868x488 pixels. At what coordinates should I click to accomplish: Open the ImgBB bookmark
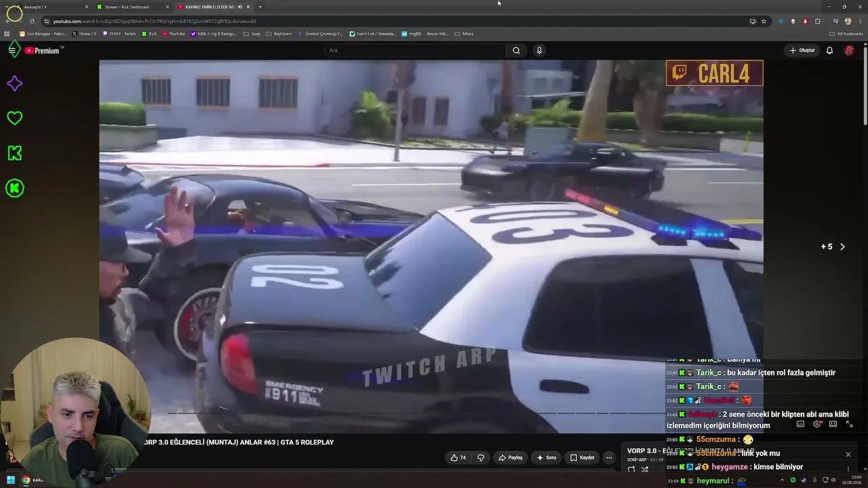click(425, 34)
